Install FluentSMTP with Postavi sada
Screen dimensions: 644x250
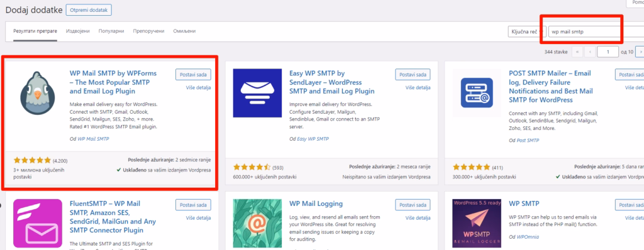coord(194,204)
